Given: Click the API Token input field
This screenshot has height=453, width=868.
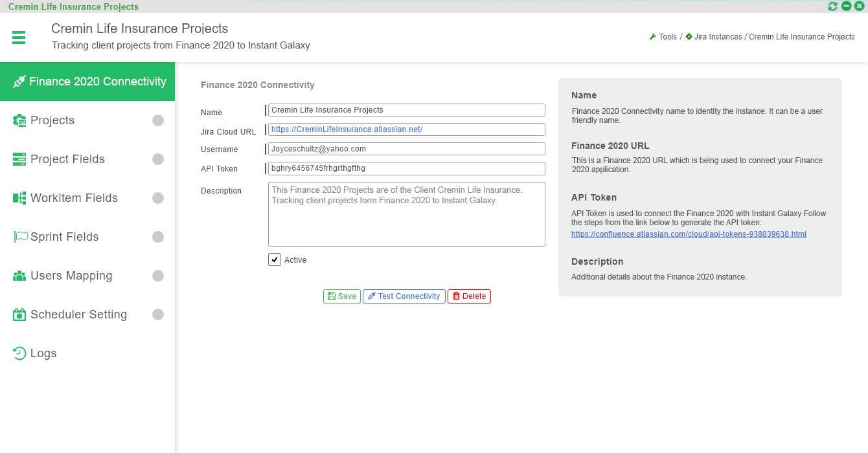Looking at the screenshot, I should click(407, 168).
